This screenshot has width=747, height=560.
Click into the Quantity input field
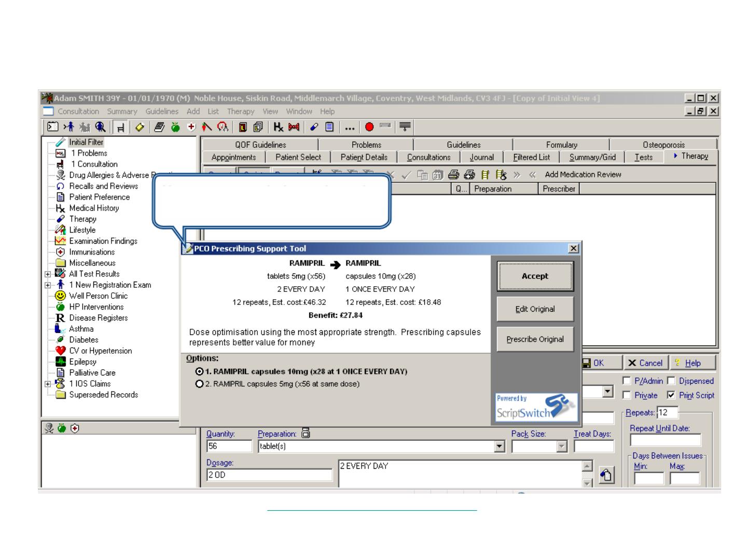[229, 446]
